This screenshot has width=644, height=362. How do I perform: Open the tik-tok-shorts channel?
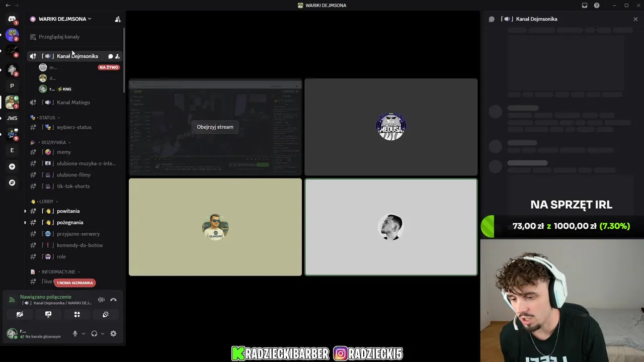click(74, 186)
